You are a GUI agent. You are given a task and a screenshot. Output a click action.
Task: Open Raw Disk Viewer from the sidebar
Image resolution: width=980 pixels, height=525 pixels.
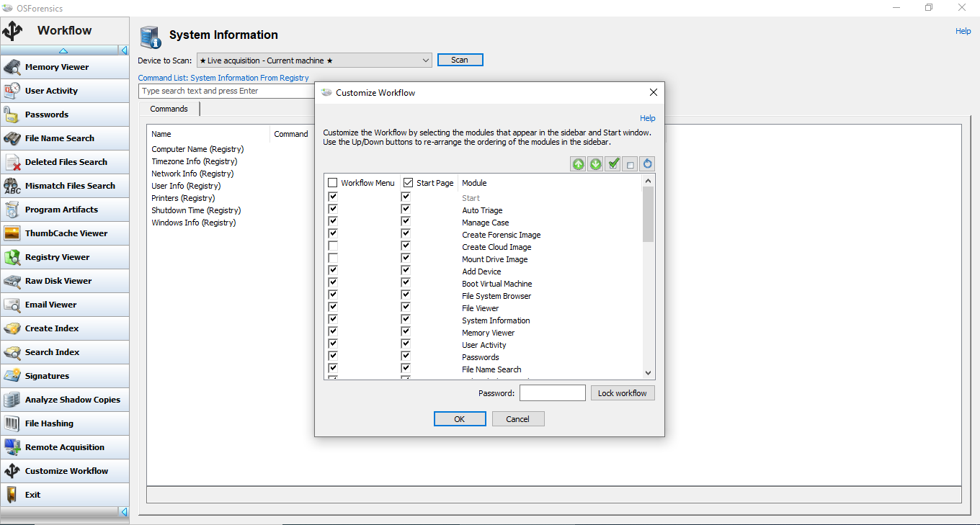65,281
